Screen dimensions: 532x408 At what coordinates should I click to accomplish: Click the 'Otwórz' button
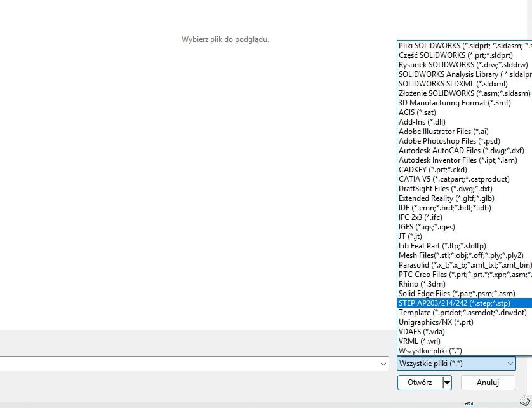pos(420,383)
